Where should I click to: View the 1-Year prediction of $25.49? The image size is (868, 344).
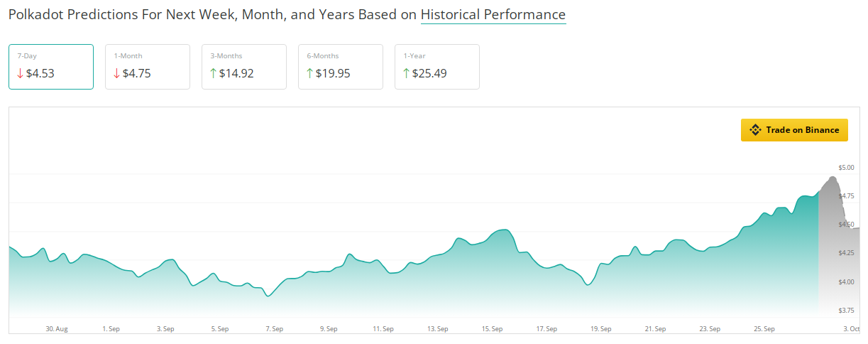[437, 67]
